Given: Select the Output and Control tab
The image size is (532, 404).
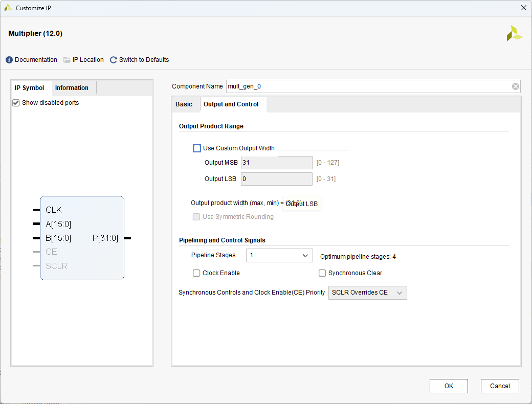Looking at the screenshot, I should [231, 104].
